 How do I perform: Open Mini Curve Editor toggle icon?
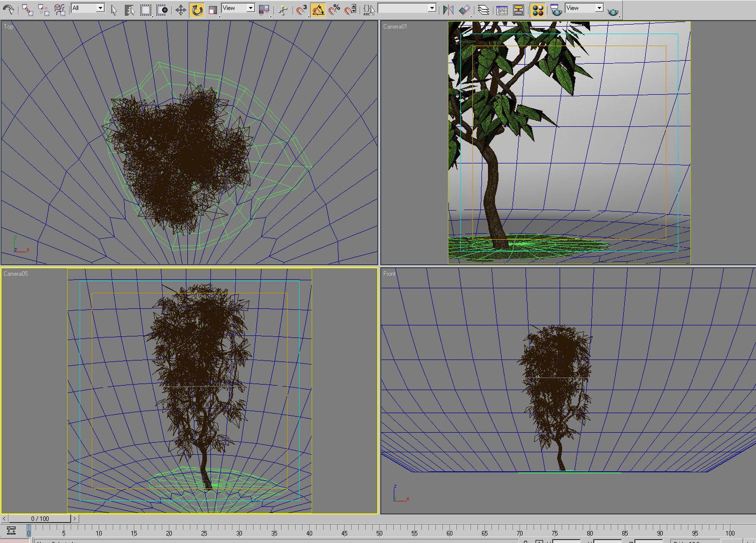(x=11, y=530)
